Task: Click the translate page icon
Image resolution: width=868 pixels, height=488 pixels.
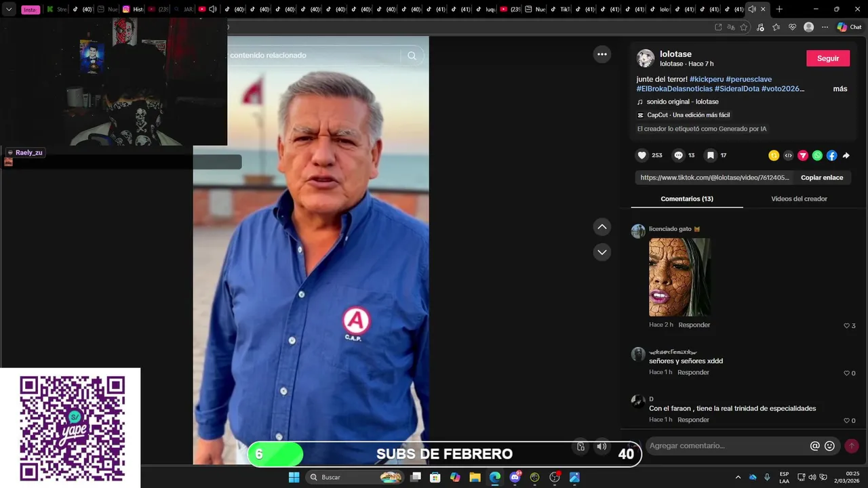Action: click(x=731, y=27)
